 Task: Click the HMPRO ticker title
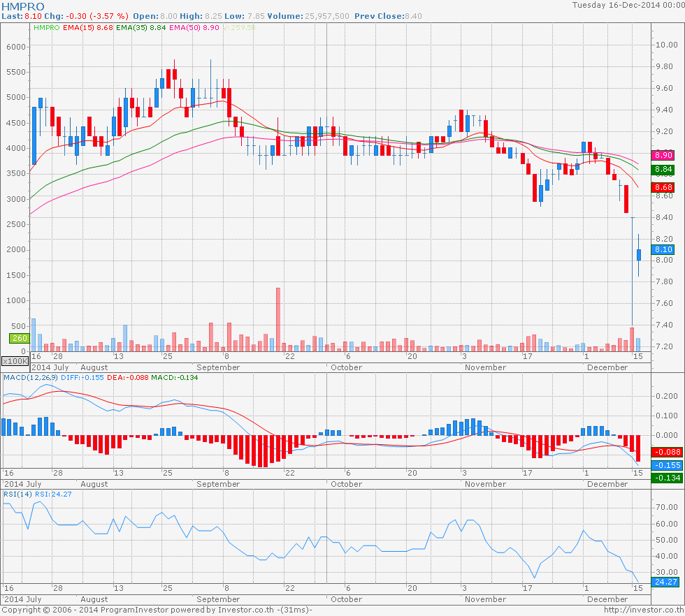pyautogui.click(x=22, y=6)
